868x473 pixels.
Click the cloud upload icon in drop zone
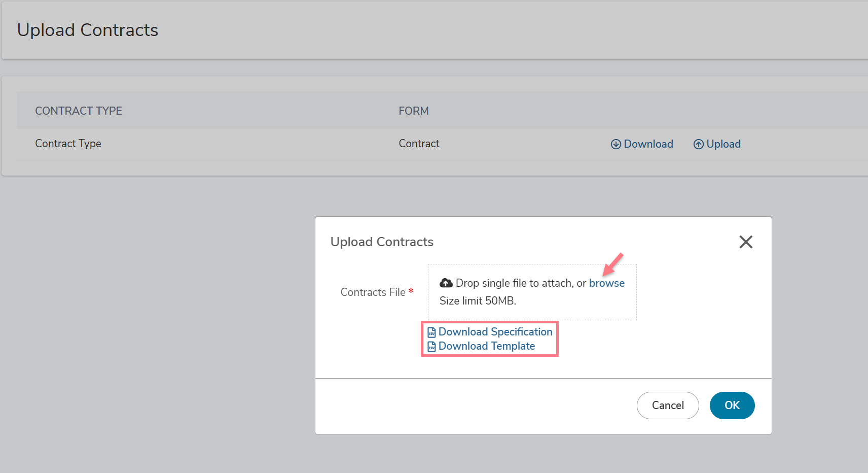click(x=446, y=283)
